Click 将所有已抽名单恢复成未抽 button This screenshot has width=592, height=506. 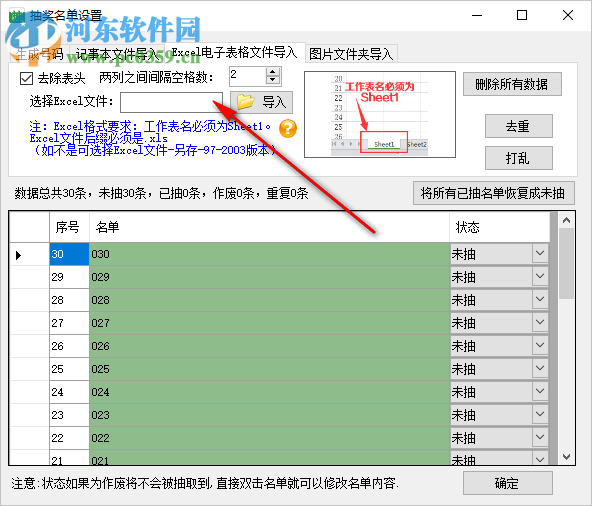[493, 193]
